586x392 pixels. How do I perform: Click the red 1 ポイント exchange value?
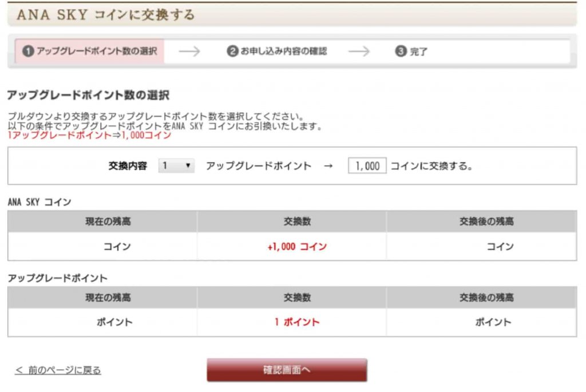point(297,322)
